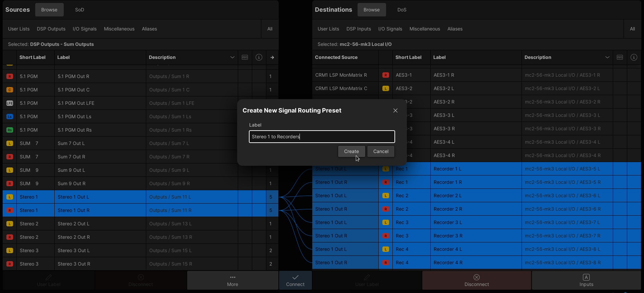This screenshot has width=644, height=293.
Task: Click Create to save the routing preset
Action: click(x=351, y=151)
